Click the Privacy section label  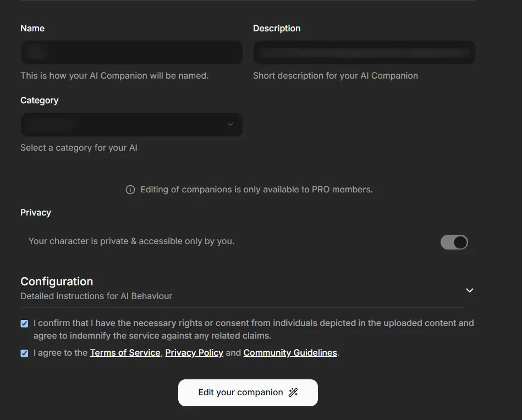36,213
